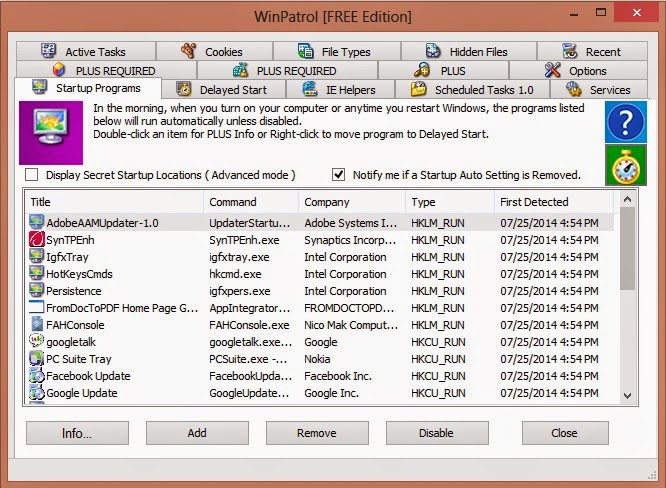The height and width of the screenshot is (488, 666).
Task: Click the Disable button
Action: point(437,433)
